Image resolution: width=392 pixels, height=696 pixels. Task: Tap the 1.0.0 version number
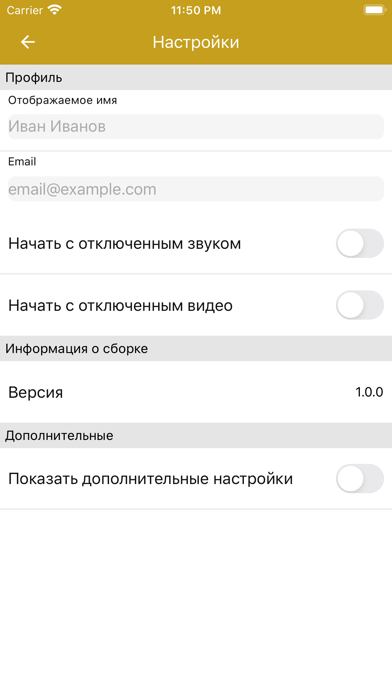click(x=369, y=392)
